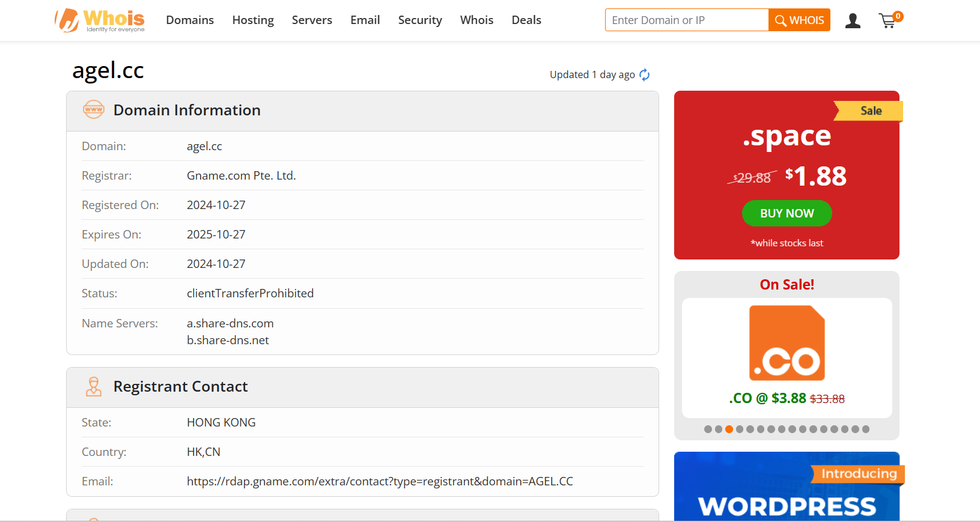Open the Servers menu
Viewport: 980px width, 522px height.
coord(312,20)
